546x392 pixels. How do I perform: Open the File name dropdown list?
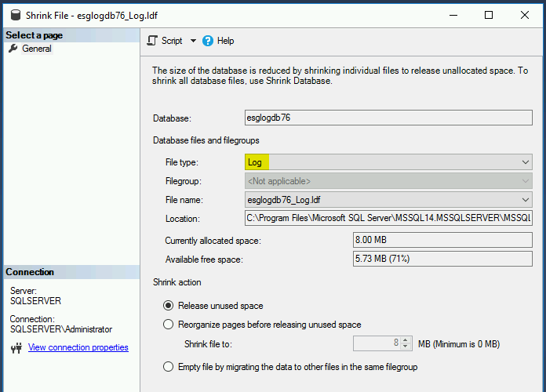[526, 200]
